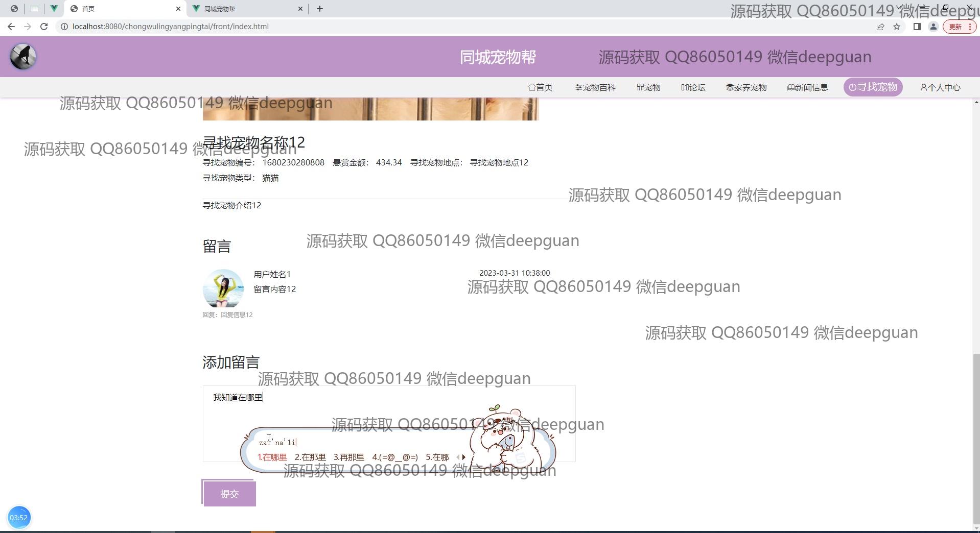Submit the comment with 提交 button
This screenshot has height=533, width=980.
(x=229, y=494)
